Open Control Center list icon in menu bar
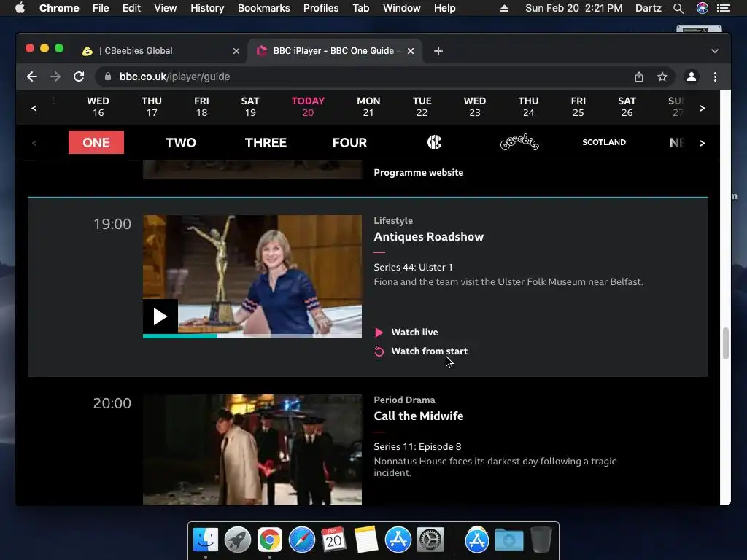The image size is (747, 560). pyautogui.click(x=724, y=8)
